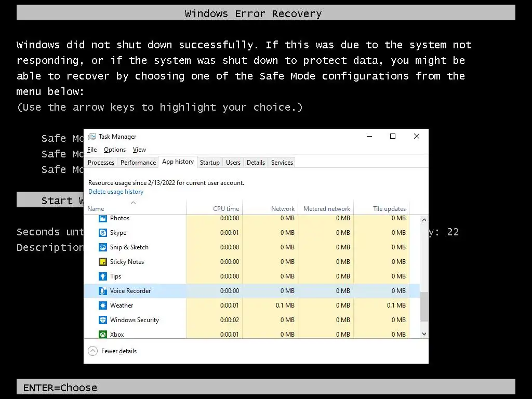This screenshot has height=399, width=532.
Task: Sort by the CPU time column
Action: (x=215, y=207)
